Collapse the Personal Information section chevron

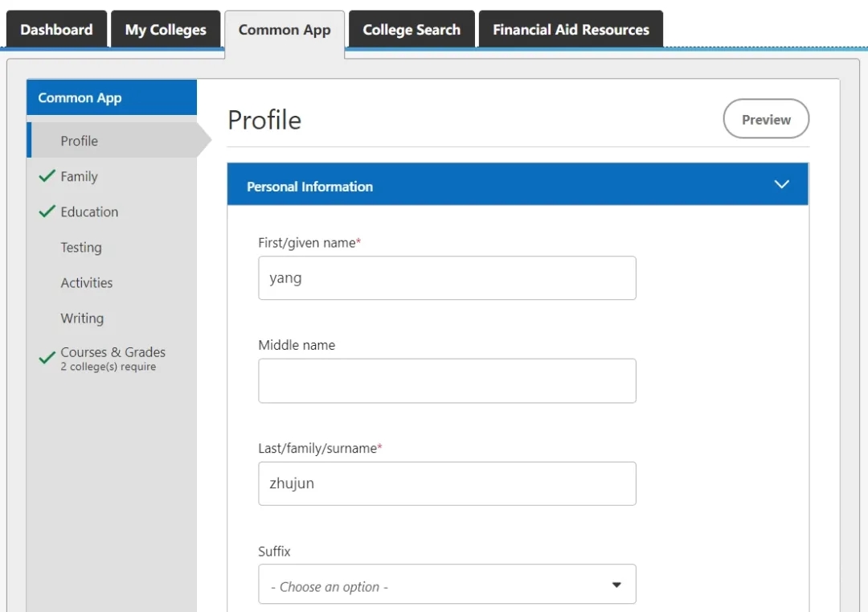click(781, 185)
